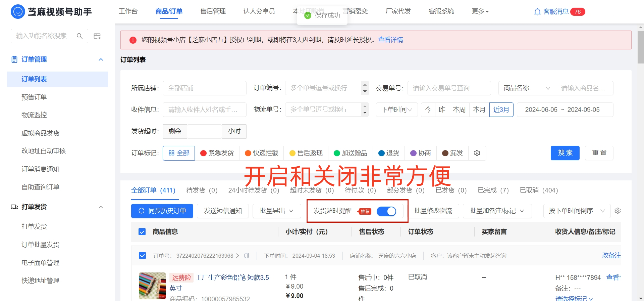This screenshot has height=301, width=644.
Task: Click the 交易单号 input field
Action: pyautogui.click(x=449, y=88)
